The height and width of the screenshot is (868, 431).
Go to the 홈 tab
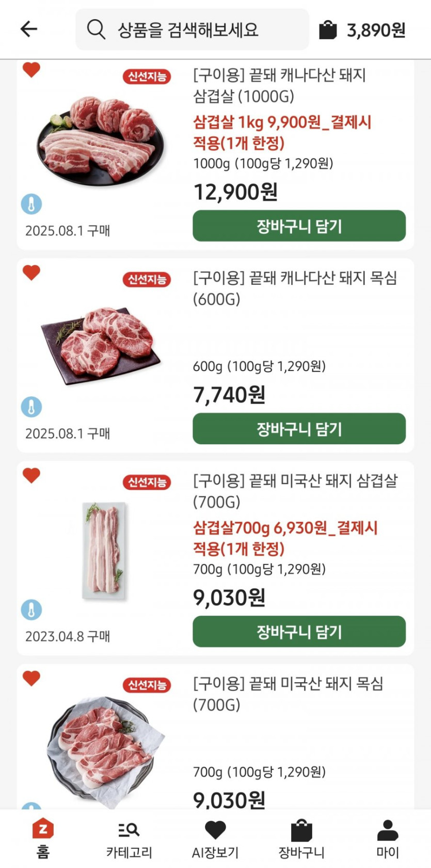[43, 838]
